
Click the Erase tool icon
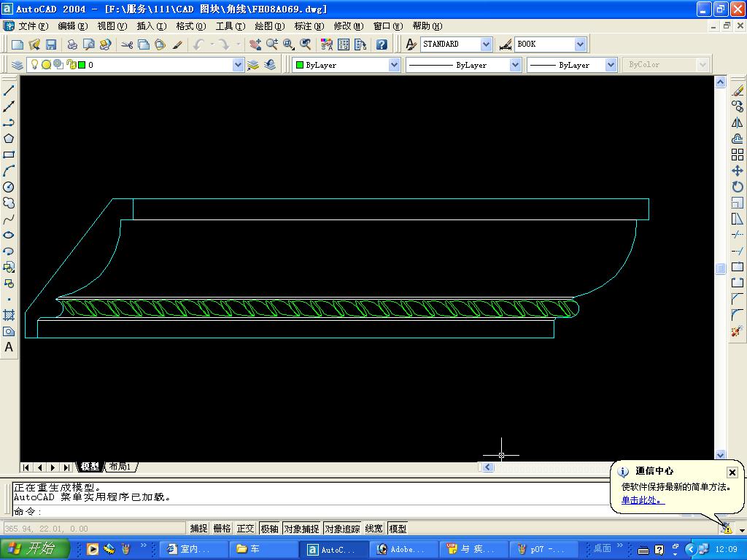click(738, 90)
